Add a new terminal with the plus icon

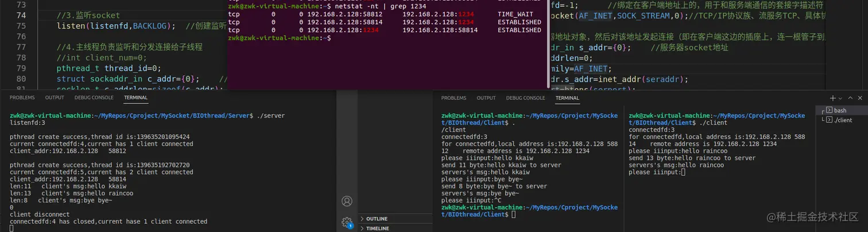click(833, 98)
